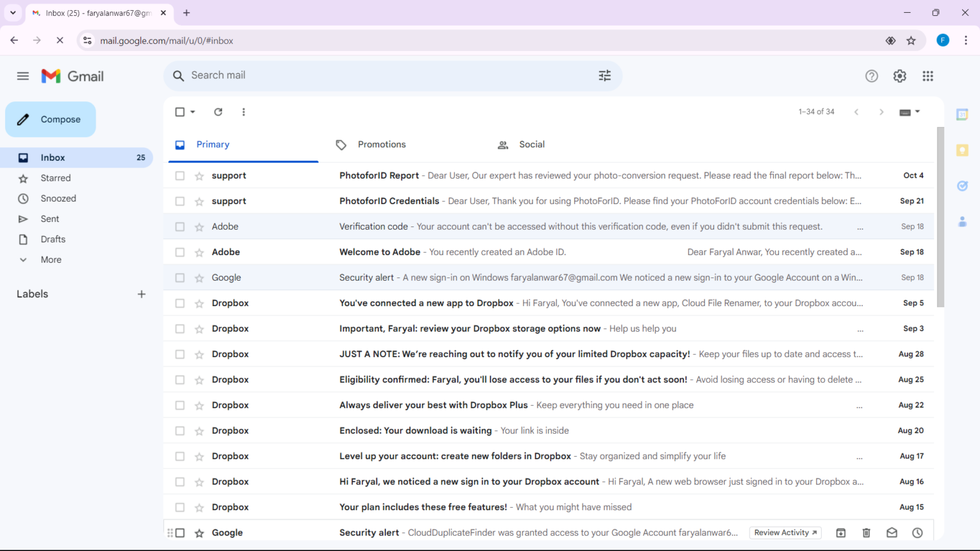Image resolution: width=980 pixels, height=551 pixels.
Task: Switch to the Promotions tab
Action: (x=382, y=144)
